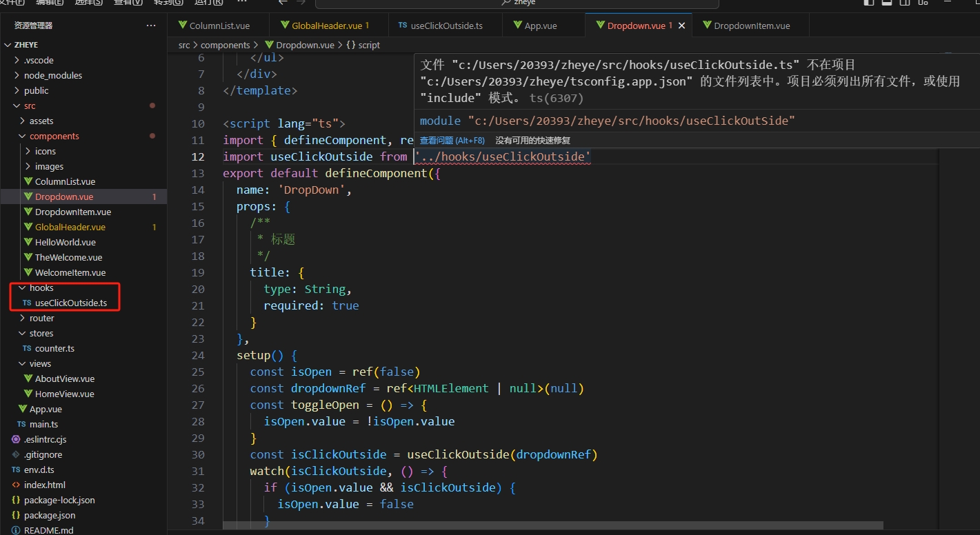Open HomeView.vue in the views folder

[64, 394]
